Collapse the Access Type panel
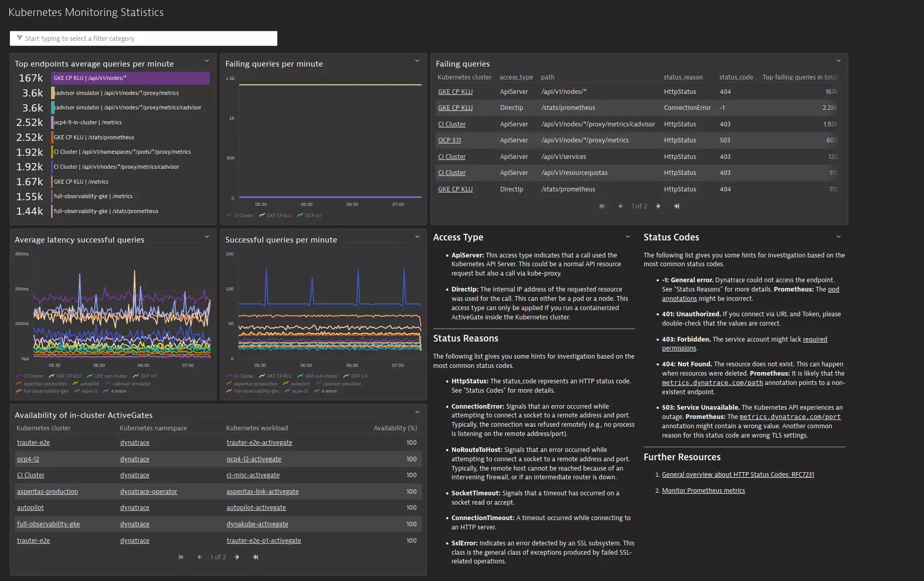The height and width of the screenshot is (581, 924). click(628, 236)
